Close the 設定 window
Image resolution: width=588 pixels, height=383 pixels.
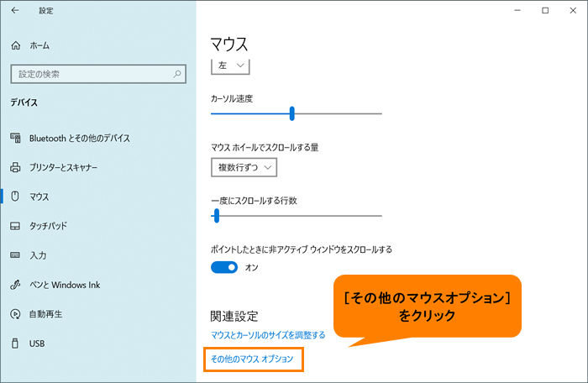573,11
